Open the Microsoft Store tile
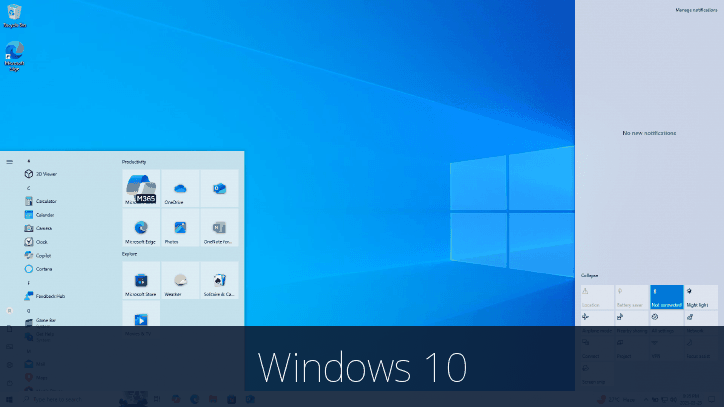724x407 pixels. coord(141,280)
